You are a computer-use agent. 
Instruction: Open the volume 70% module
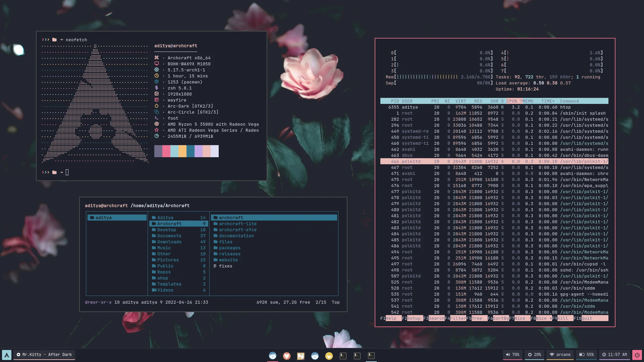(x=513, y=355)
